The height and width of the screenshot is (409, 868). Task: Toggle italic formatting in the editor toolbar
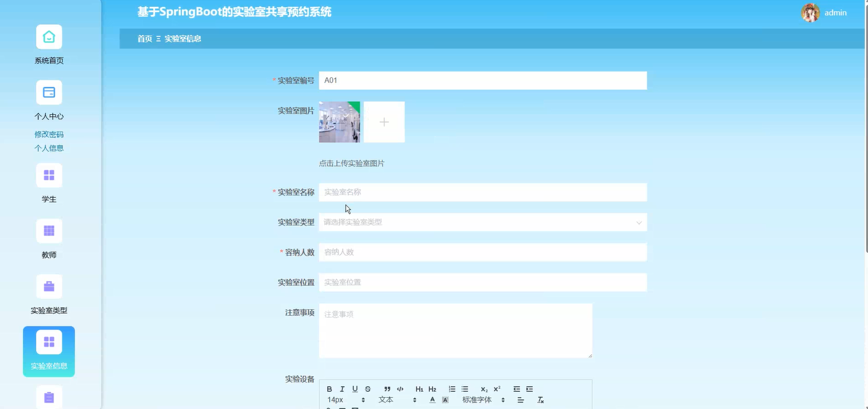(x=342, y=389)
